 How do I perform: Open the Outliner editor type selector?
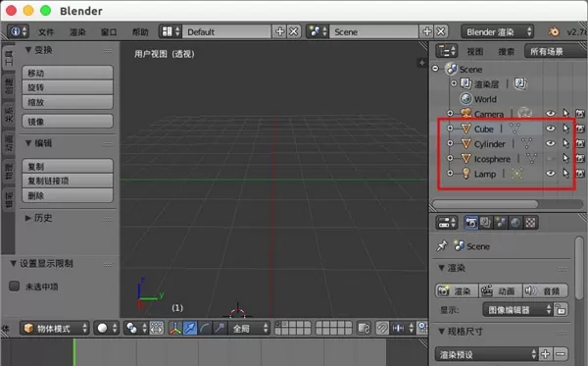pos(447,51)
